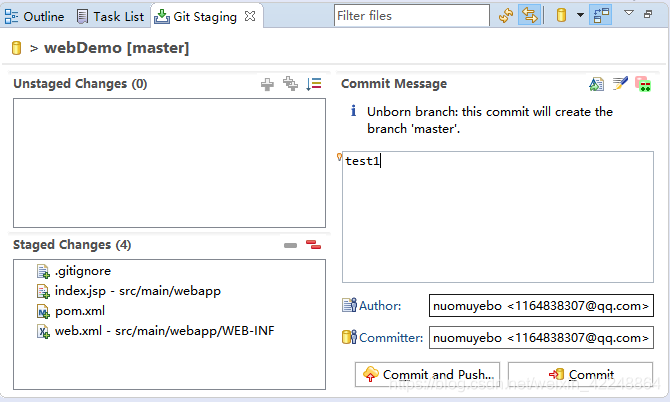The width and height of the screenshot is (670, 402).
Task: Click the Commit and Push button
Action: click(x=427, y=375)
